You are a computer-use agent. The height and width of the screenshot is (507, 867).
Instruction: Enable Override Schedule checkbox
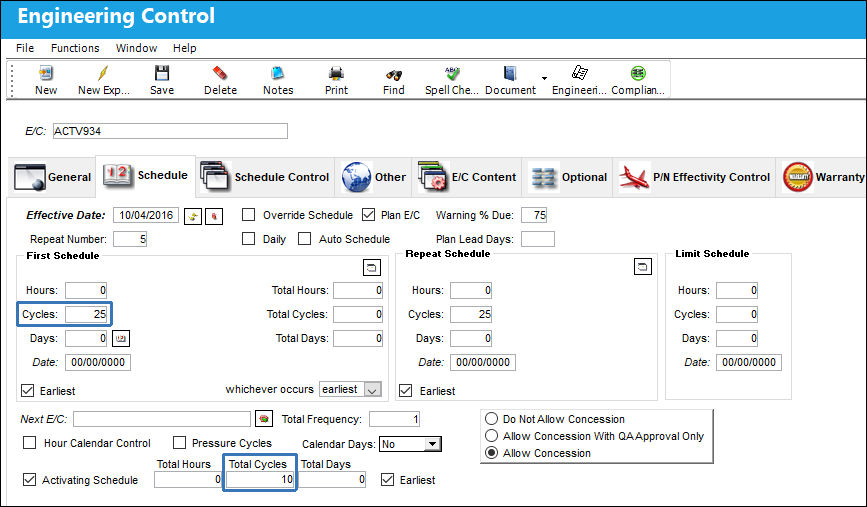click(x=249, y=215)
